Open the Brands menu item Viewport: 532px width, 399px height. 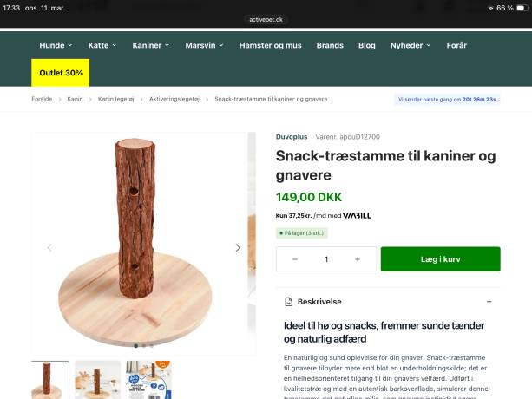point(330,45)
